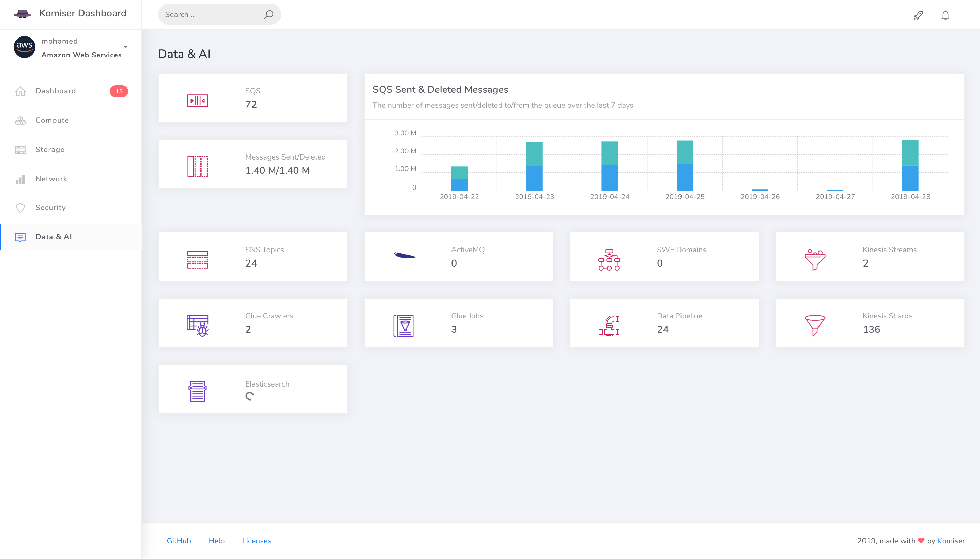980x559 pixels.
Task: Click the rocket icon in top bar
Action: coord(918,15)
